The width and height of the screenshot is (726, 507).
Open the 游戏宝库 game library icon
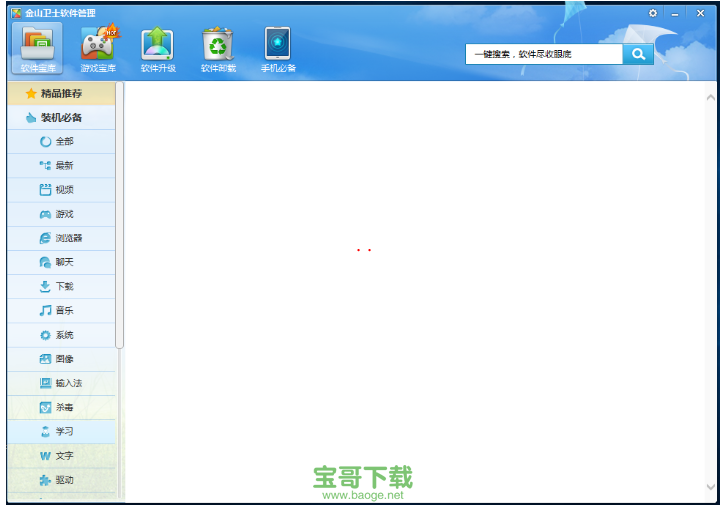[x=98, y=46]
